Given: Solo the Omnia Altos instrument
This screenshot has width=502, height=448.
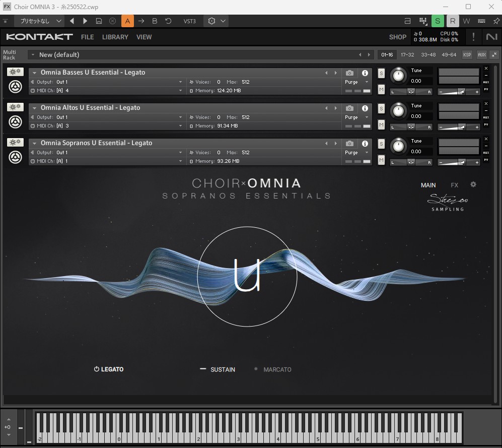Looking at the screenshot, I should coord(381,108).
